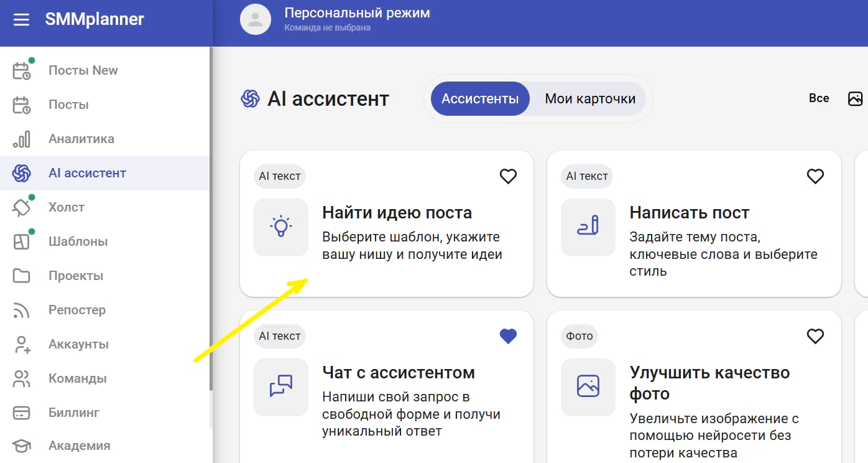This screenshot has width=868, height=463.
Task: Open the Чат с ассистентом title
Action: (399, 373)
